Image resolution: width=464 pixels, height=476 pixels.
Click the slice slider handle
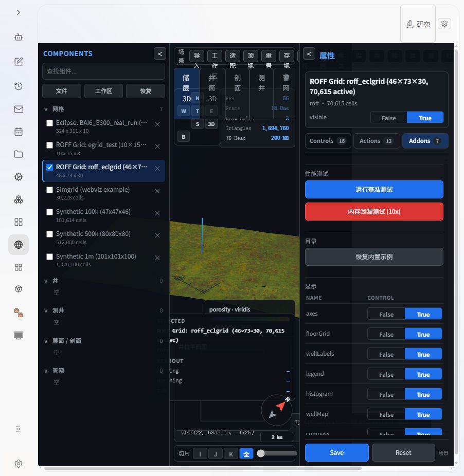261,453
